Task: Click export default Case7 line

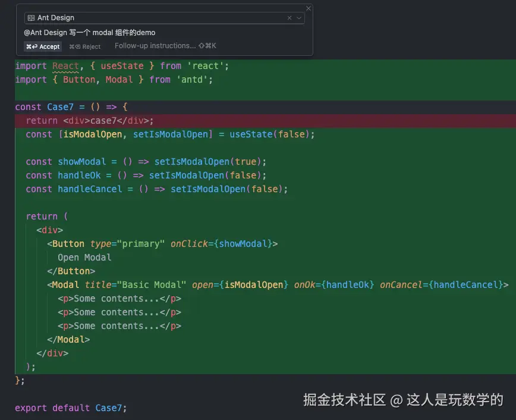Action: [71, 408]
